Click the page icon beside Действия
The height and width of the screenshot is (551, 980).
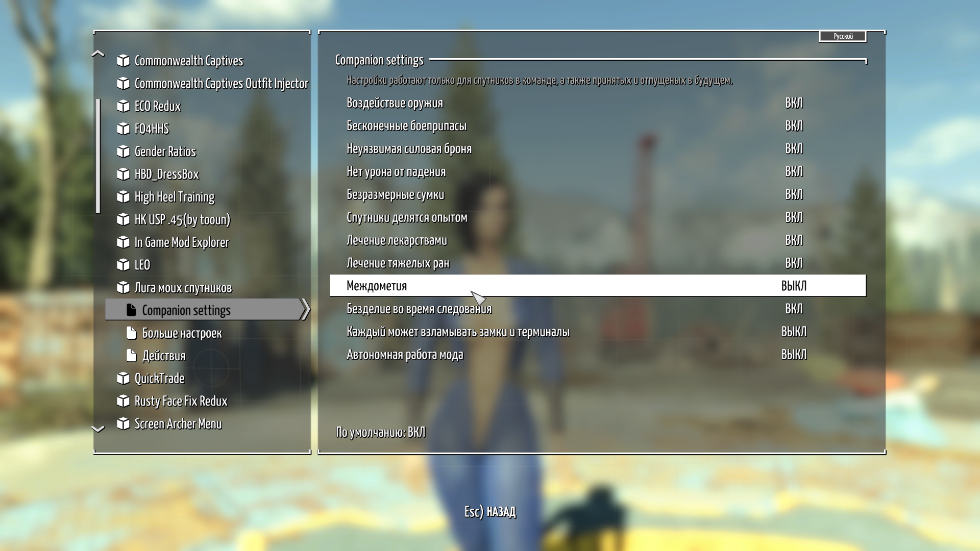click(132, 356)
